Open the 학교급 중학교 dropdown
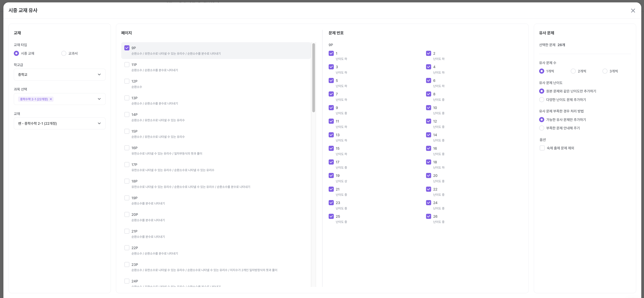This screenshot has width=644, height=298. click(x=60, y=75)
